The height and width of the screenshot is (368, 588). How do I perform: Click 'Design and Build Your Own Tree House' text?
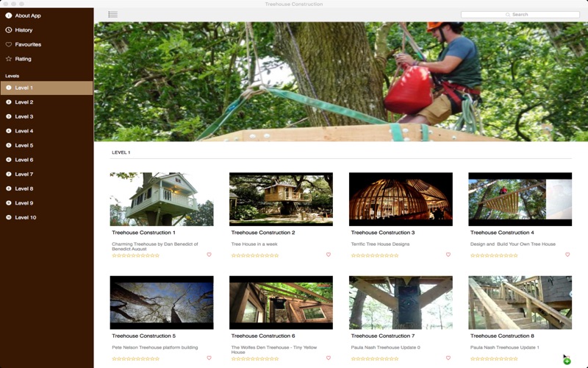pyautogui.click(x=513, y=244)
